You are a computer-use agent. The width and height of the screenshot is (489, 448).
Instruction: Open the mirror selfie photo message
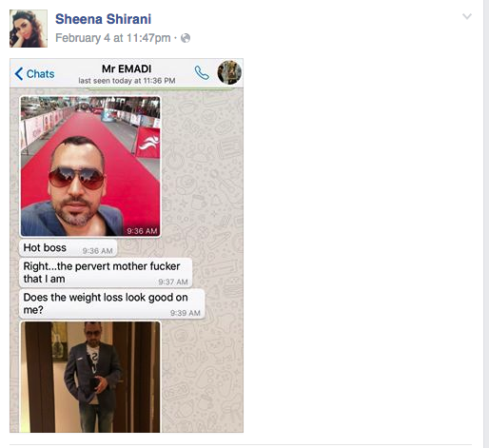click(x=90, y=377)
